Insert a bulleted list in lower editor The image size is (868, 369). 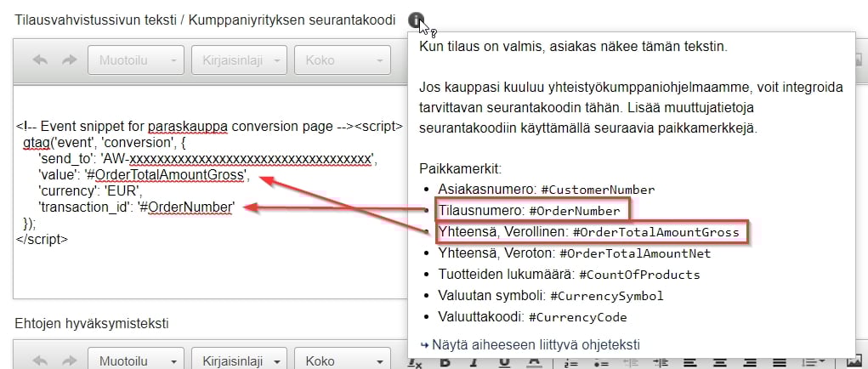coord(601,363)
